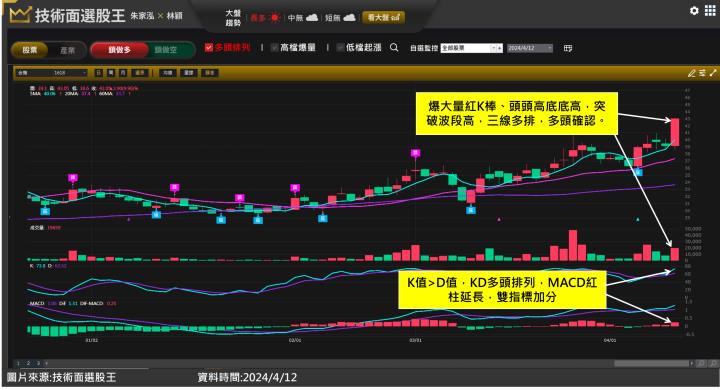Open the stock selector dropdown showing 1618
The height and width of the screenshot is (390, 720).
point(51,73)
